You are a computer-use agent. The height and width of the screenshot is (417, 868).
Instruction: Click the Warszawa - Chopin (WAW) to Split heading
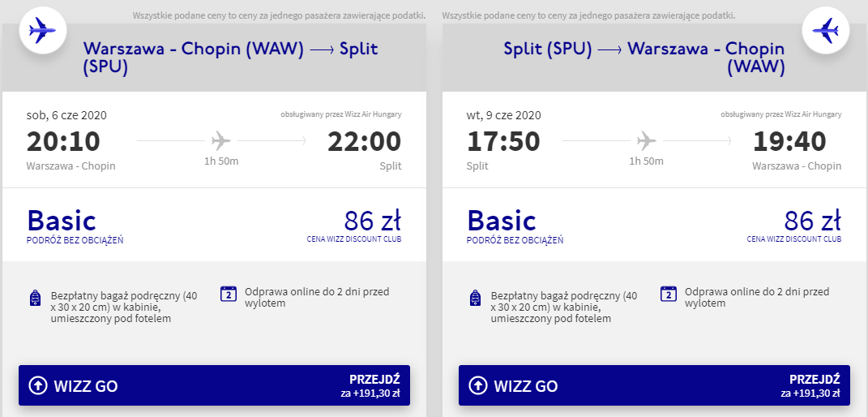click(x=230, y=58)
